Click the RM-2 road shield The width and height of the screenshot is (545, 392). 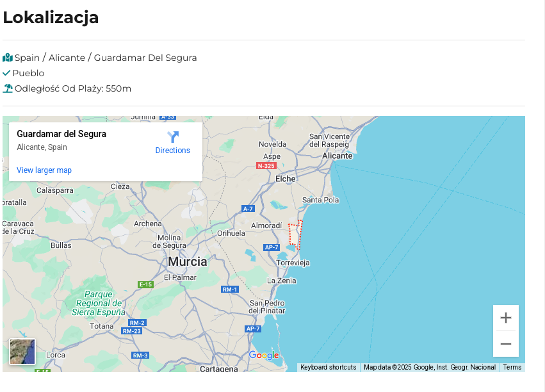[137, 322]
